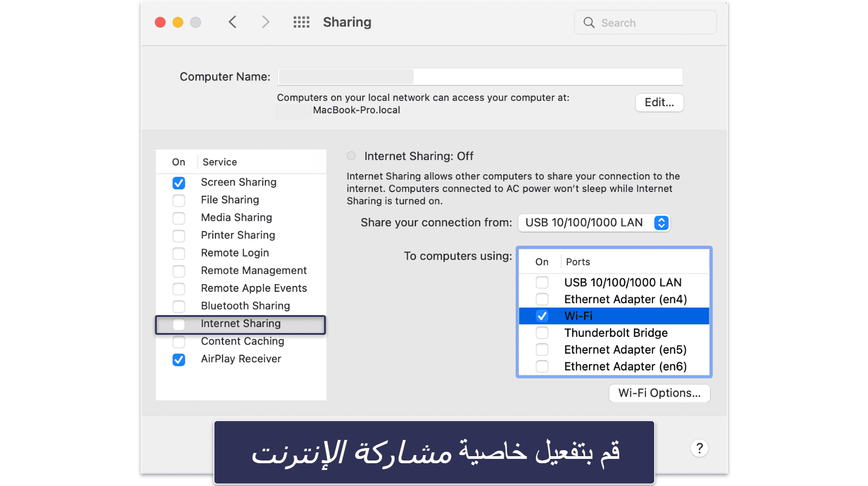Click the Computer Name text field

pyautogui.click(x=480, y=76)
